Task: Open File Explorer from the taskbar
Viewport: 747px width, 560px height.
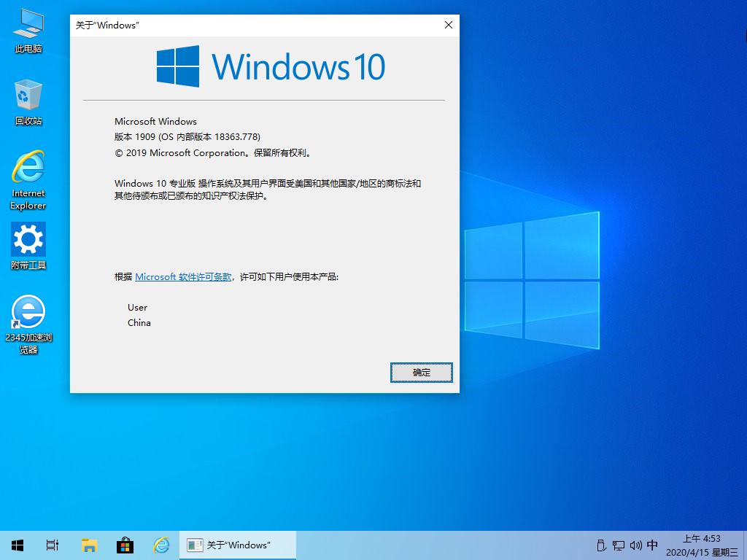Action: coord(89,545)
